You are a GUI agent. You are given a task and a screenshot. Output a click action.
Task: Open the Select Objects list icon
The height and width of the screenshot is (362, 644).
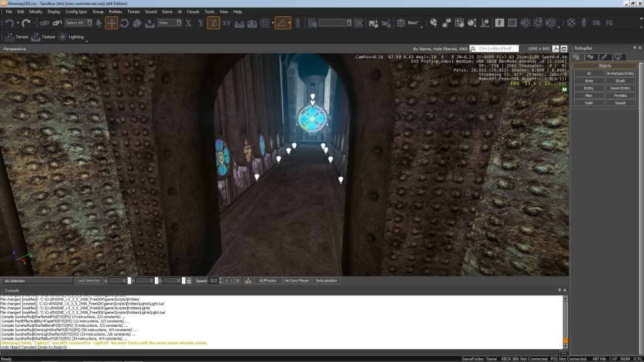click(x=312, y=23)
